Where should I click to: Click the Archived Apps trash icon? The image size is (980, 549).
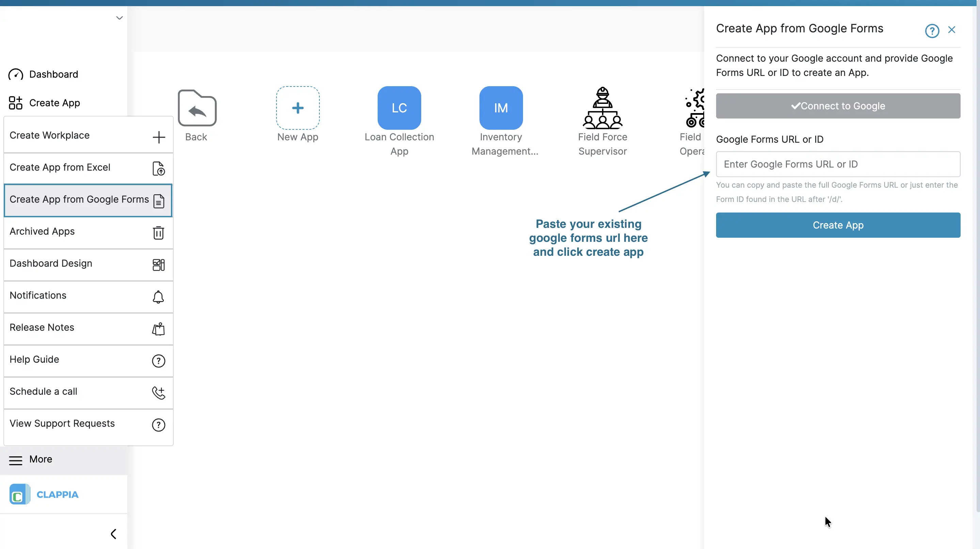click(159, 233)
